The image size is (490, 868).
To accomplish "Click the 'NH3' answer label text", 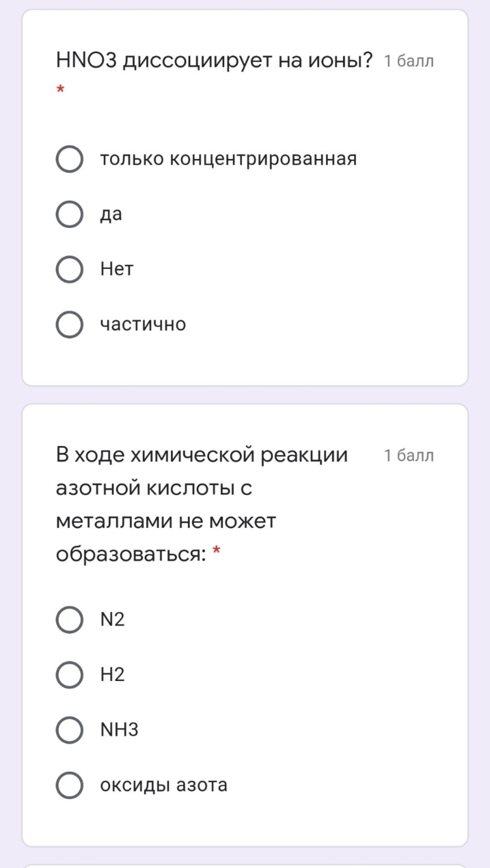I will [119, 730].
